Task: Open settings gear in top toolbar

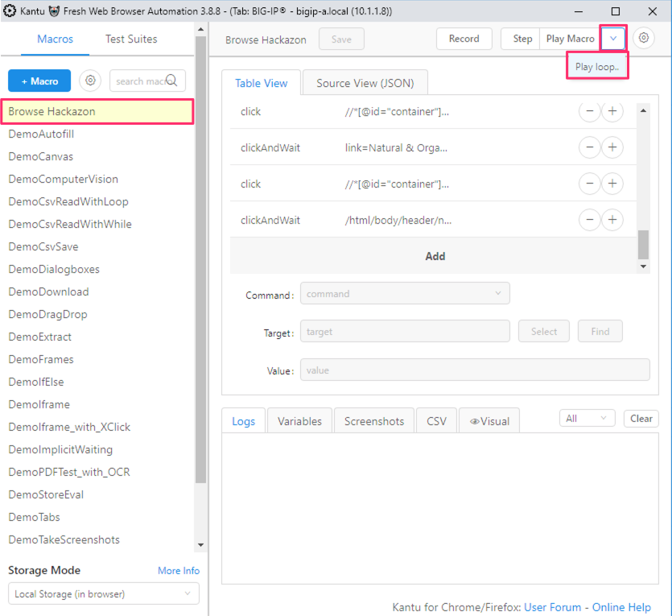Action: pos(643,38)
